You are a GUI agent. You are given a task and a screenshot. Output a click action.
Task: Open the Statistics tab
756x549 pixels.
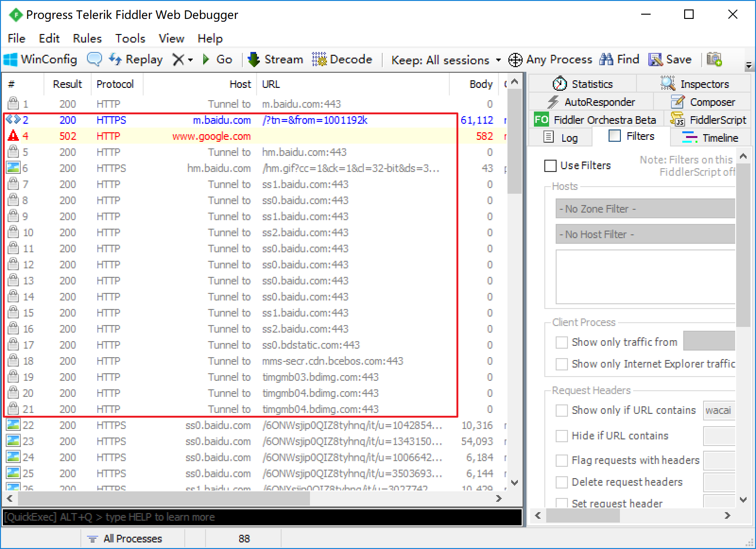(583, 84)
